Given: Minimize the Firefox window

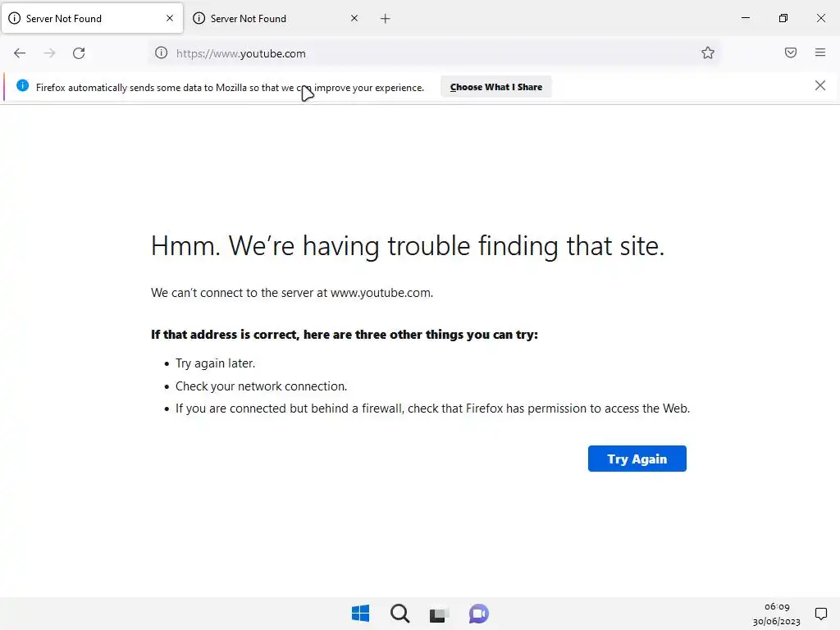Looking at the screenshot, I should [745, 18].
